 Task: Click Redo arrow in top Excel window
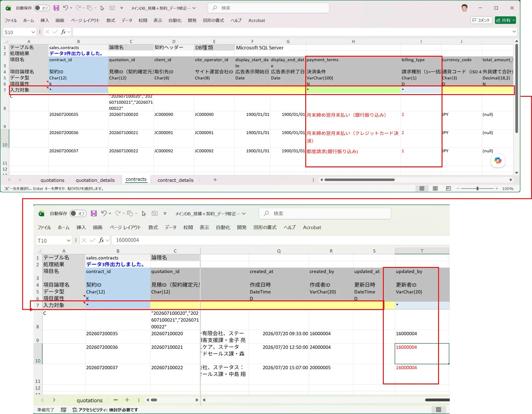pos(78,8)
